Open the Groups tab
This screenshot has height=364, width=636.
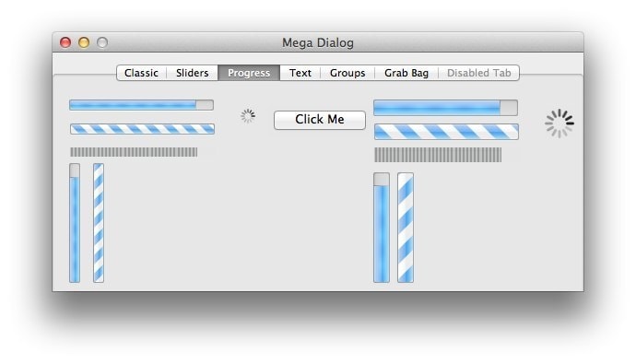[x=347, y=73]
